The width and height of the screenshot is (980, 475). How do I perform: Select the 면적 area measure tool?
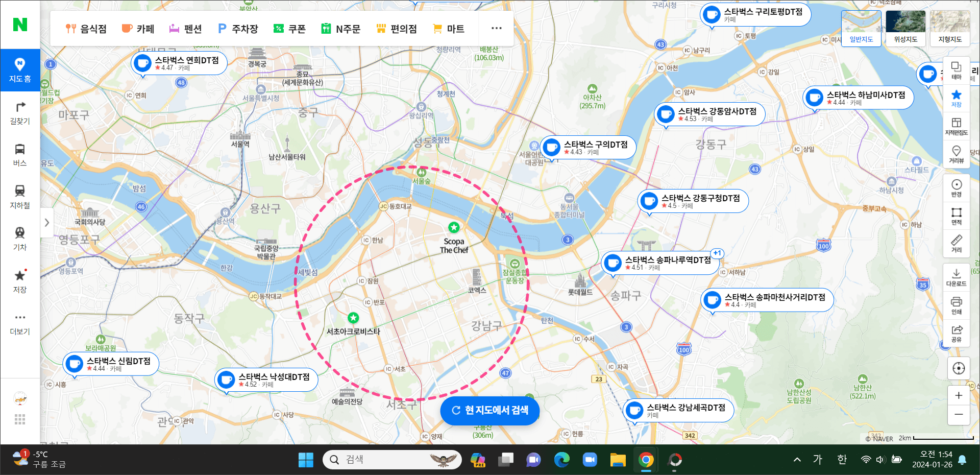click(957, 216)
